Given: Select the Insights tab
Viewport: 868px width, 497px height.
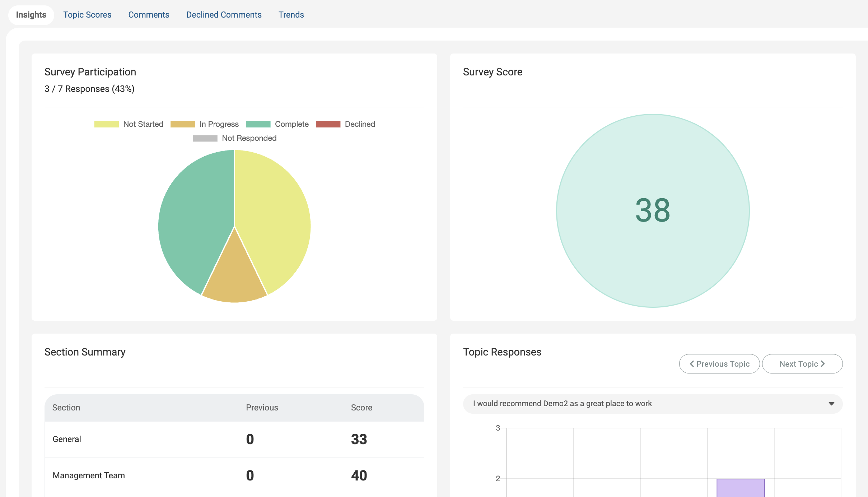Looking at the screenshot, I should 31,15.
